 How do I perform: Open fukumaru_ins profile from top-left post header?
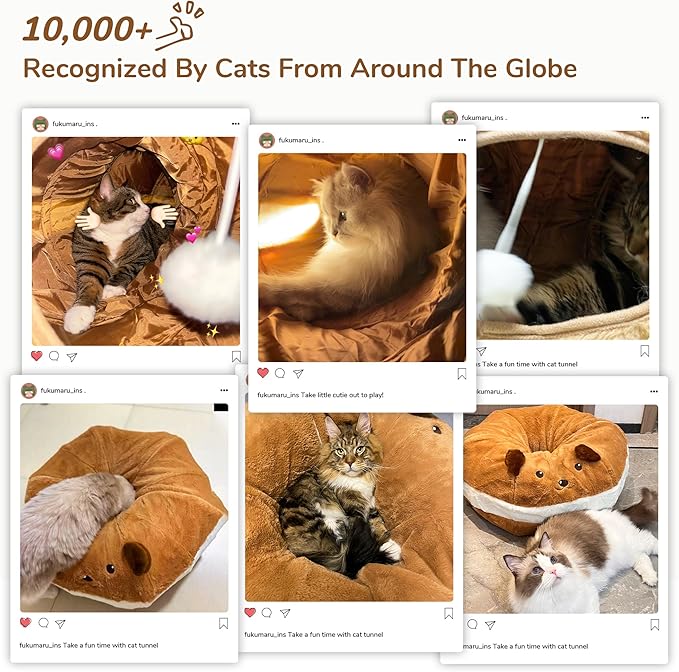[x=74, y=124]
